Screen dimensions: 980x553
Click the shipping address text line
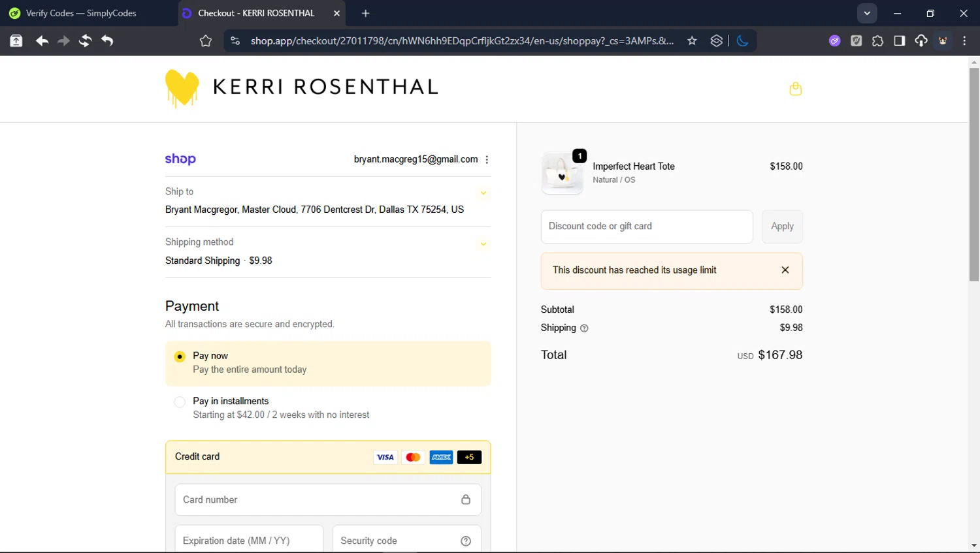pyautogui.click(x=314, y=210)
